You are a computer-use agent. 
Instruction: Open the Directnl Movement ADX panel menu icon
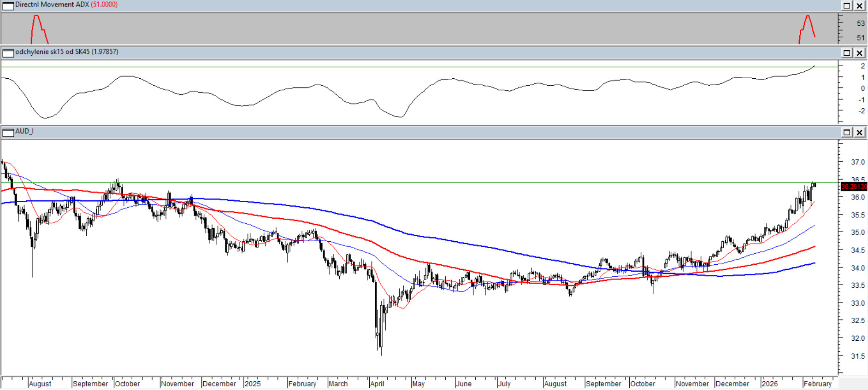click(8, 6)
